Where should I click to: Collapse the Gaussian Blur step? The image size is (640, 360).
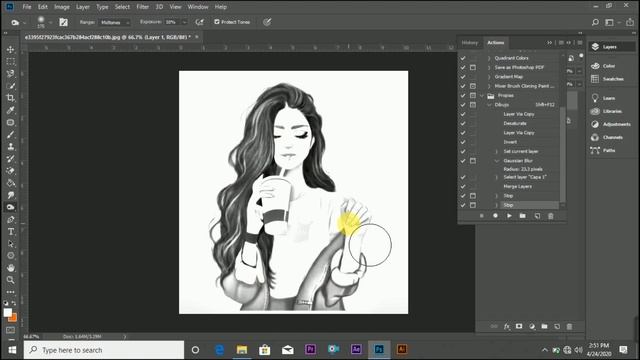pos(497,161)
